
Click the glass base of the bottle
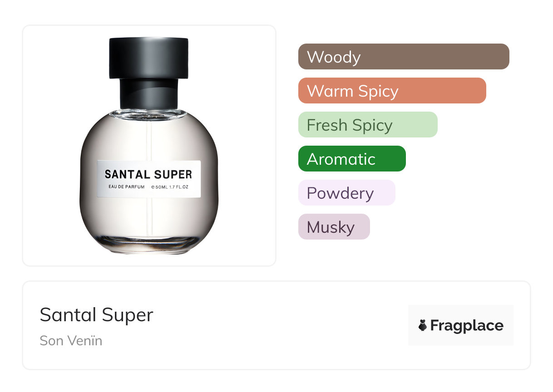pyautogui.click(x=149, y=245)
